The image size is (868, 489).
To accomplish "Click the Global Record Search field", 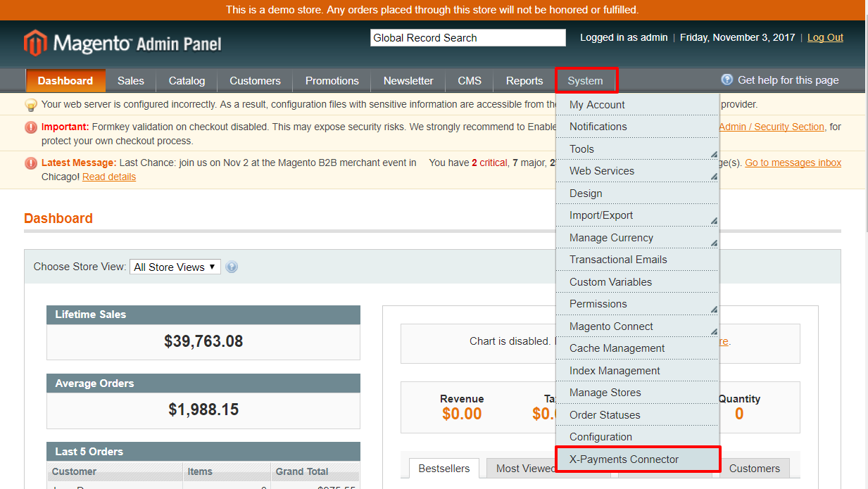I will point(468,38).
